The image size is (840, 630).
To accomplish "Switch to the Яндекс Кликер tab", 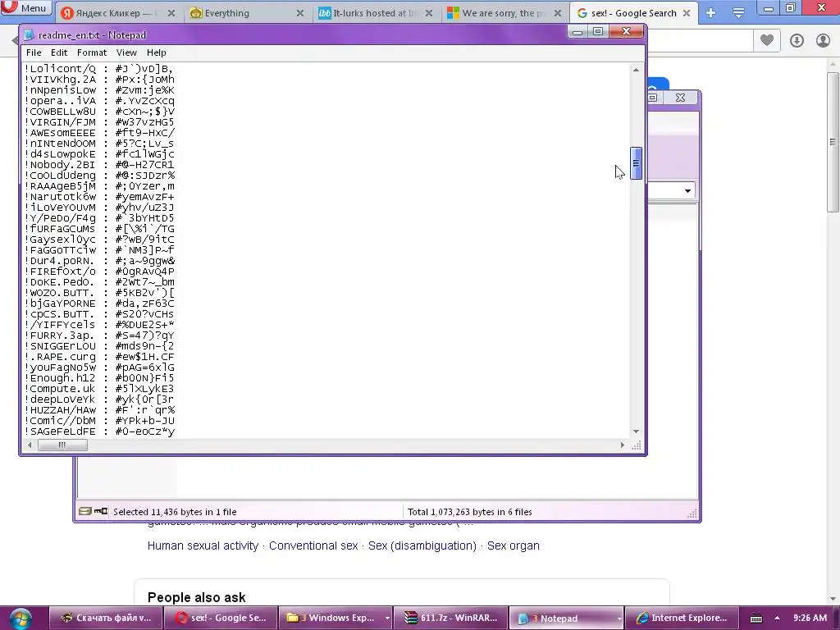I will coord(118,13).
